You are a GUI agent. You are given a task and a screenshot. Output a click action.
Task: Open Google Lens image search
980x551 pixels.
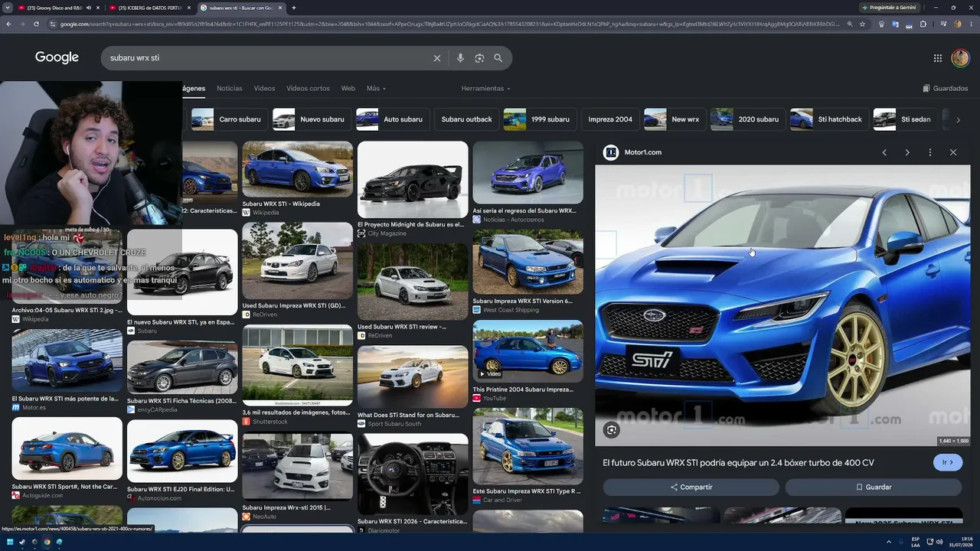point(479,58)
